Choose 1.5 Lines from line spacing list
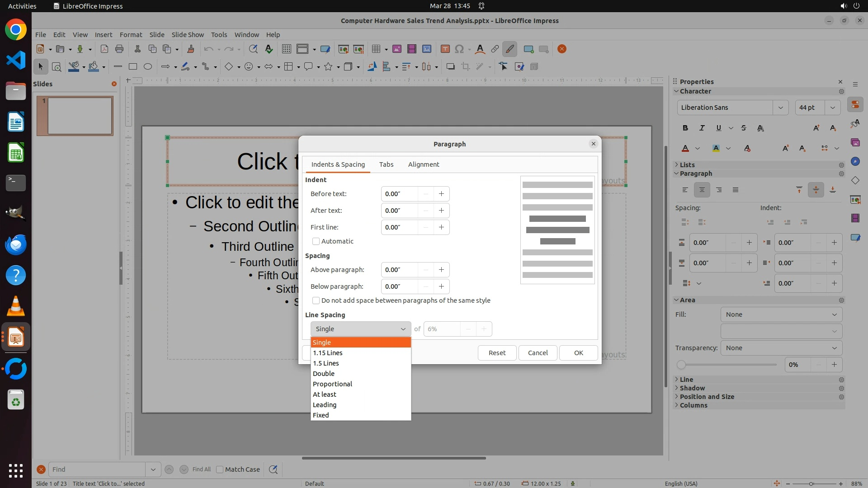The width and height of the screenshot is (868, 488). point(326,363)
